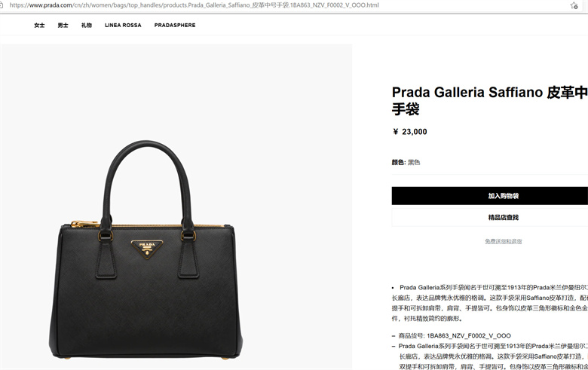Click 加入购物袋 black button
This screenshot has width=588, height=370.
point(490,196)
